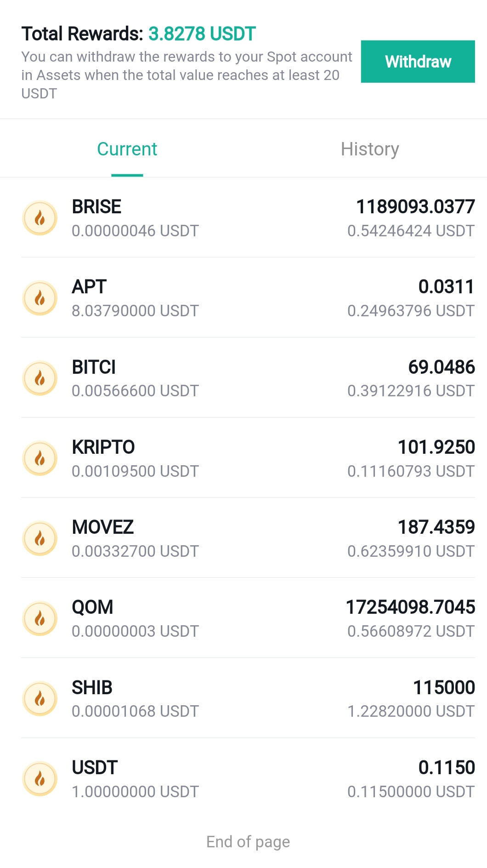This screenshot has width=487, height=868.
Task: Tap the BITCI flame coin icon
Action: pyautogui.click(x=40, y=378)
